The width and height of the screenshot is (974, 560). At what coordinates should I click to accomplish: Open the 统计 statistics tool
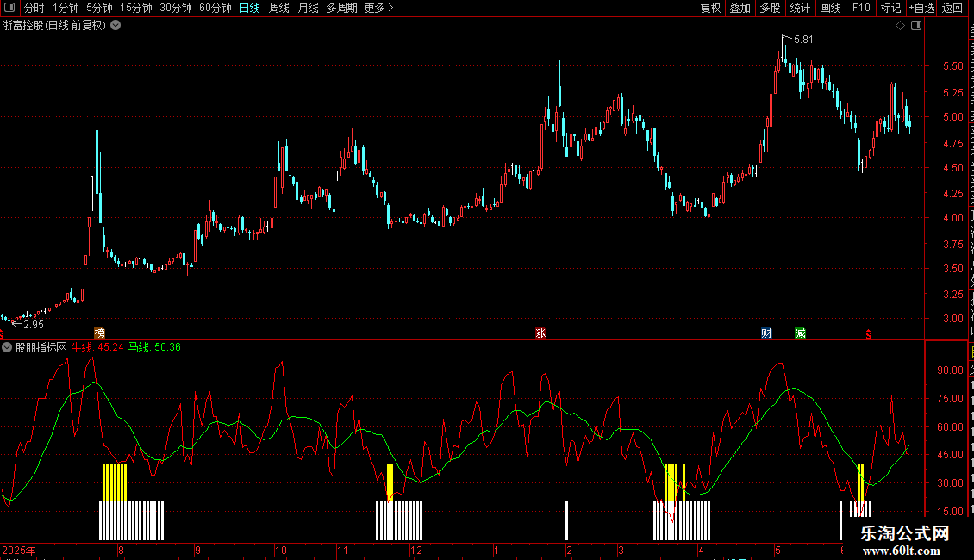(x=799, y=8)
